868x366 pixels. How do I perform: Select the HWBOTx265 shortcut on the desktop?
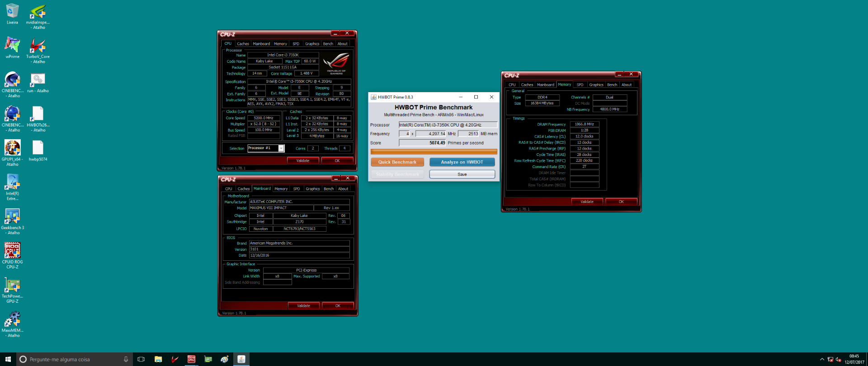point(38,119)
